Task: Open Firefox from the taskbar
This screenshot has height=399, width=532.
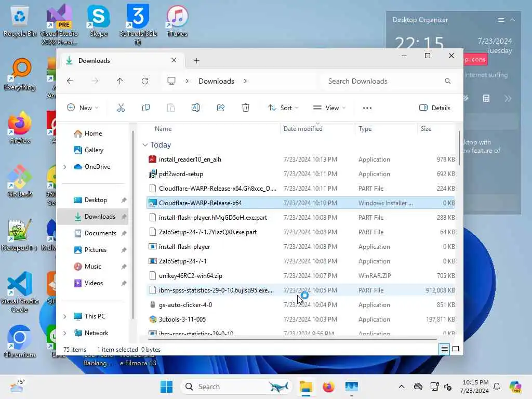Action: click(328, 387)
